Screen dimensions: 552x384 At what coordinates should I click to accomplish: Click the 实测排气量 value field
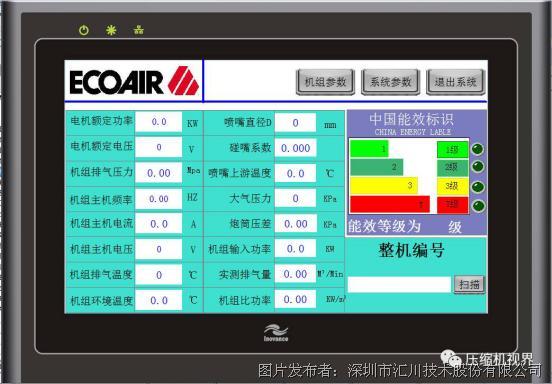coord(295,274)
